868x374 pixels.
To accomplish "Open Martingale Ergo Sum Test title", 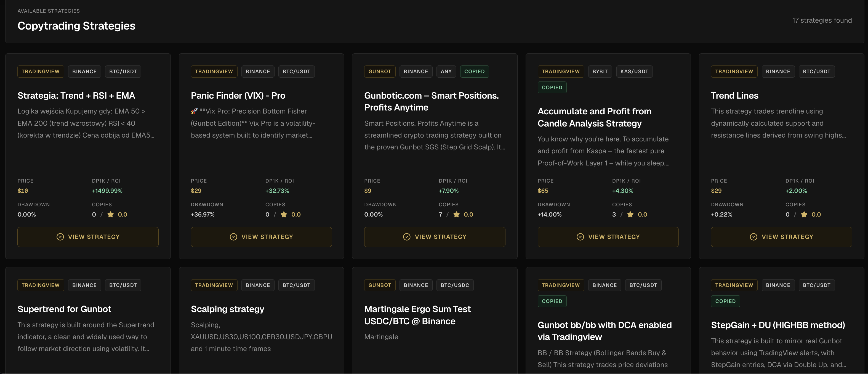I will pyautogui.click(x=417, y=315).
